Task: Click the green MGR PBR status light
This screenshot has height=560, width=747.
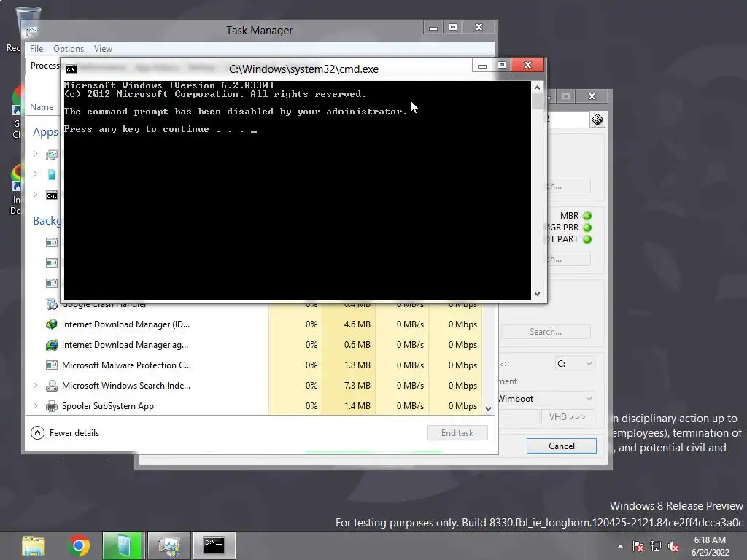Action: click(587, 227)
